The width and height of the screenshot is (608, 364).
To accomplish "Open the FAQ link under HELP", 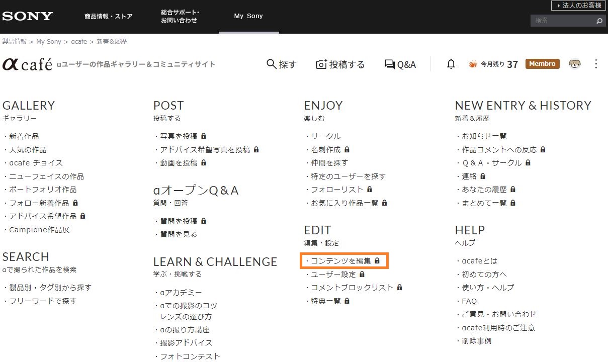I will tap(469, 301).
